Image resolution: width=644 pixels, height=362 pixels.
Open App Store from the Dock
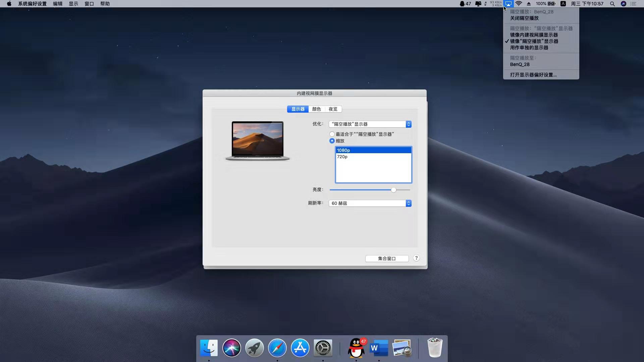tap(300, 348)
